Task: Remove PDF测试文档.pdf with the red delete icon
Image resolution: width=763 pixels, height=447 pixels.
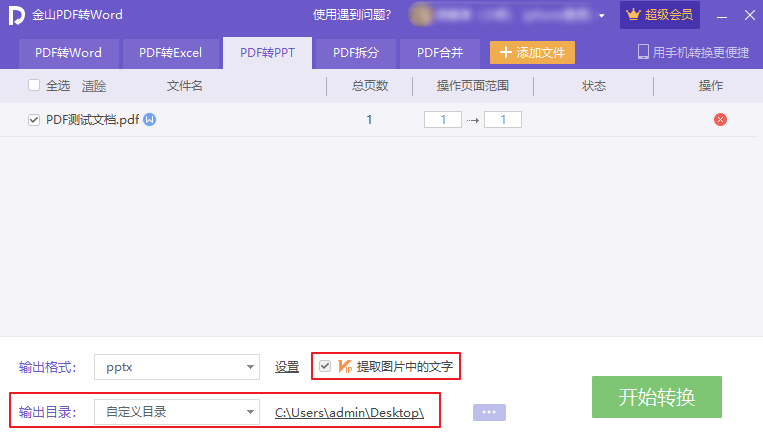Action: pyautogui.click(x=720, y=120)
